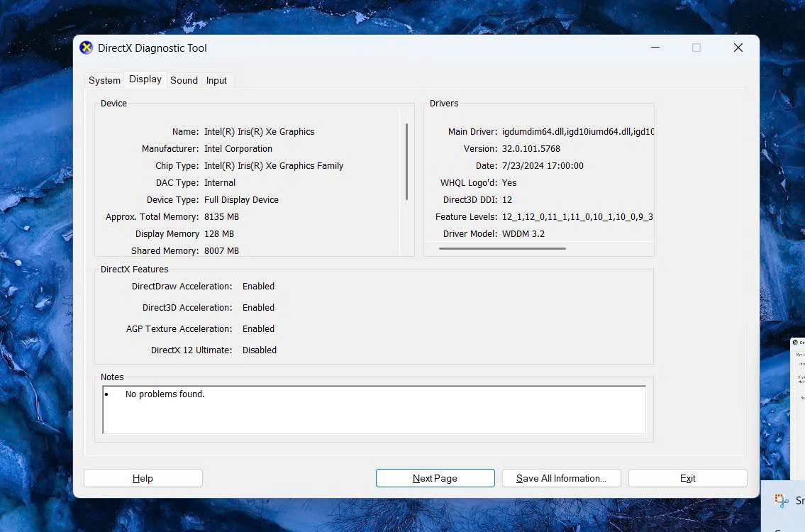This screenshot has height=532, width=805.
Task: Click the Device panel vertical scrollbar
Action: [x=406, y=162]
